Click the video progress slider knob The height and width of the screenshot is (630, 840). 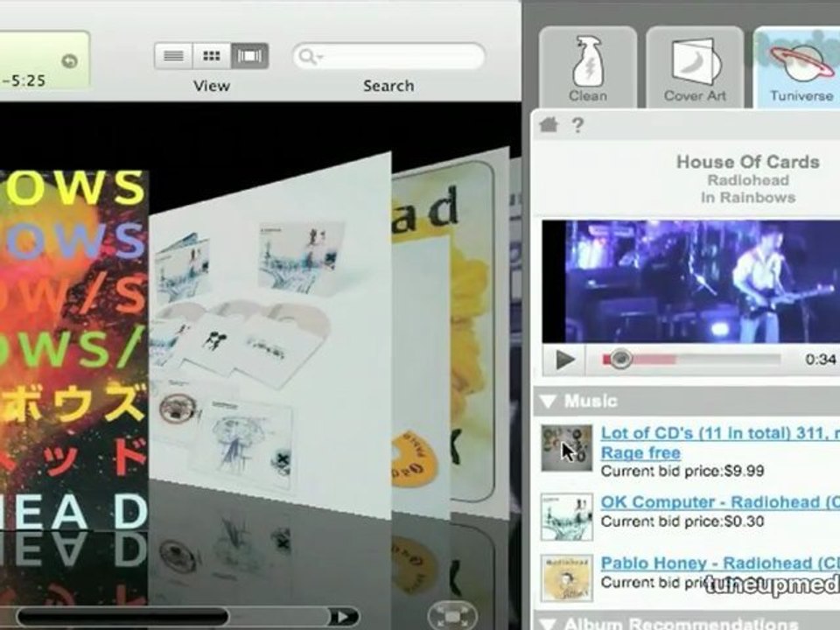[621, 359]
